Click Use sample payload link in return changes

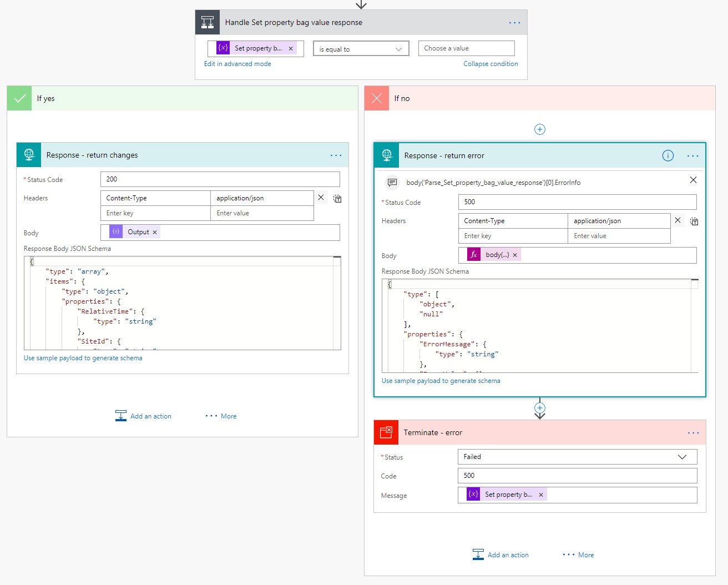pyautogui.click(x=83, y=358)
